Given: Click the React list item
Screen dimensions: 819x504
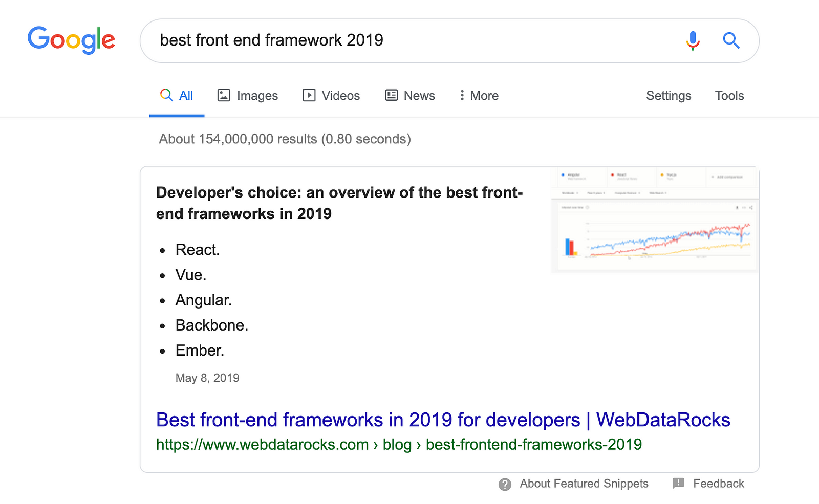Looking at the screenshot, I should click(x=198, y=250).
